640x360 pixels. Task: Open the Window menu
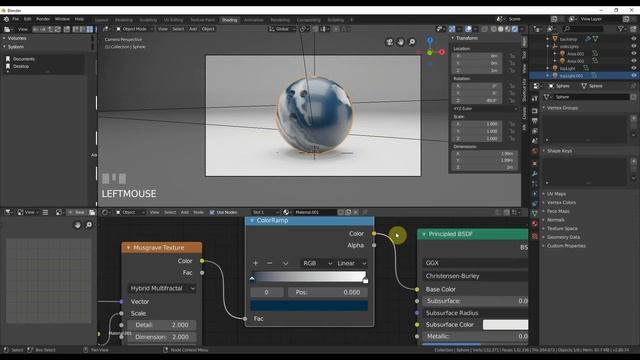point(62,19)
